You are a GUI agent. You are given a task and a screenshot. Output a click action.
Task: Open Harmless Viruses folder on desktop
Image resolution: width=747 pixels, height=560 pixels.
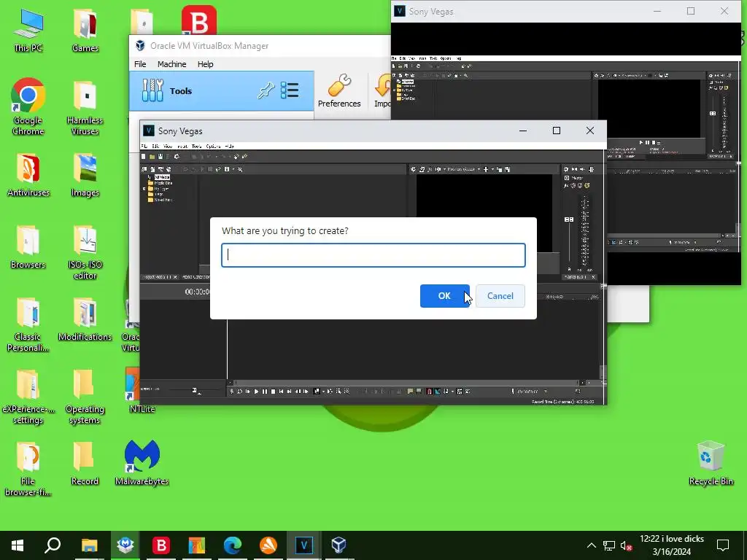coord(85,108)
